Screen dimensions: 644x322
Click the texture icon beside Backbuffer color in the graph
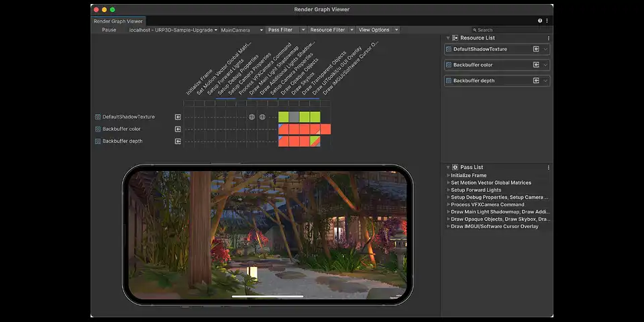pos(98,129)
